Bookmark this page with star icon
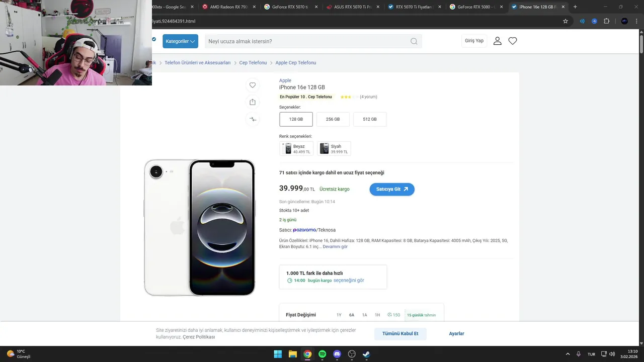Image resolution: width=644 pixels, height=362 pixels. click(x=566, y=21)
